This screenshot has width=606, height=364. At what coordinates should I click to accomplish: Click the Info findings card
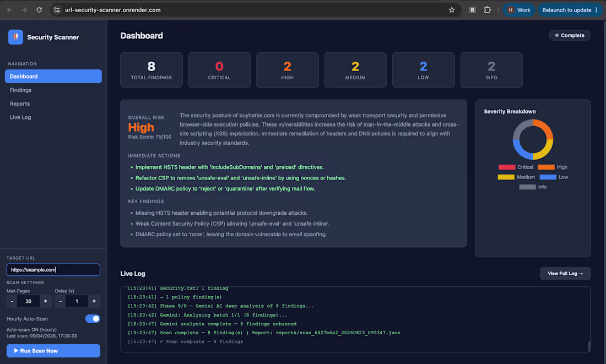(491, 70)
